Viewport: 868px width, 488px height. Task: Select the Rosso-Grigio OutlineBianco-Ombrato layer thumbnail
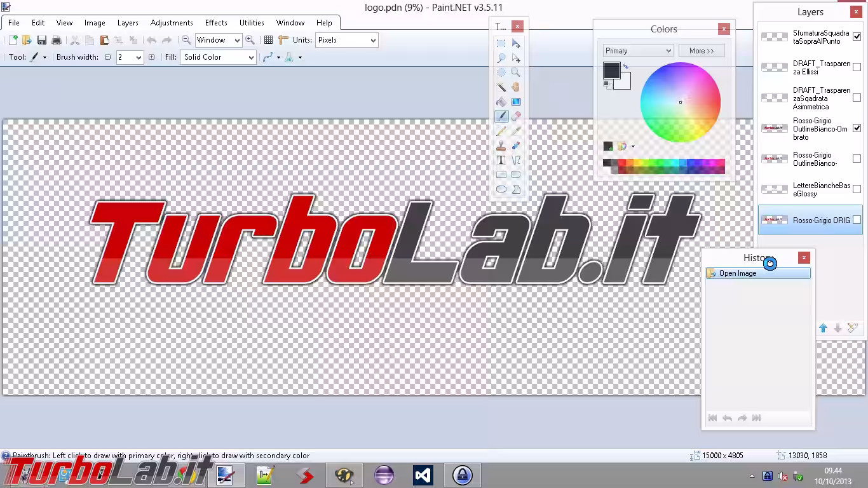click(x=774, y=128)
